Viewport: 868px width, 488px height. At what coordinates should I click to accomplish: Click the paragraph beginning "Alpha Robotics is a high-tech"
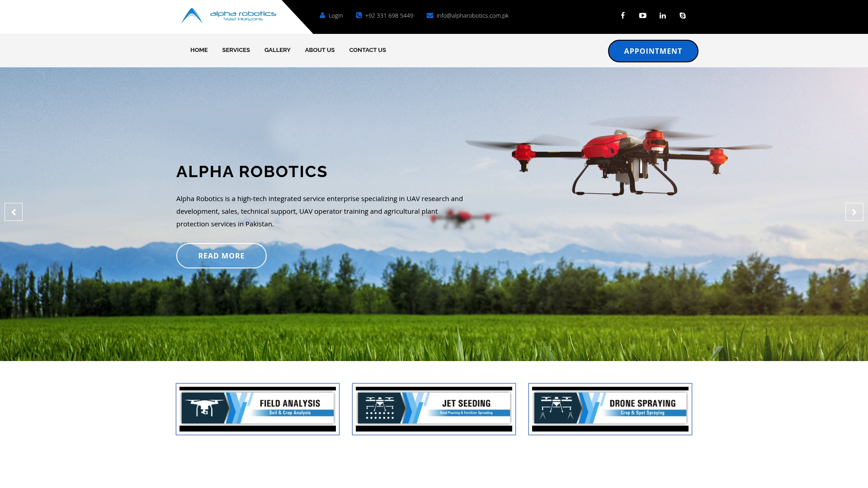point(320,211)
